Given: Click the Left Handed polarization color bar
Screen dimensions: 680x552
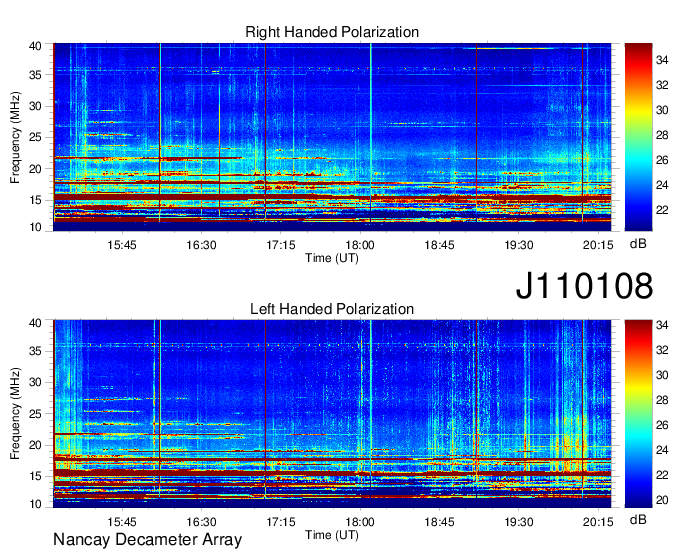Looking at the screenshot, I should (x=638, y=414).
